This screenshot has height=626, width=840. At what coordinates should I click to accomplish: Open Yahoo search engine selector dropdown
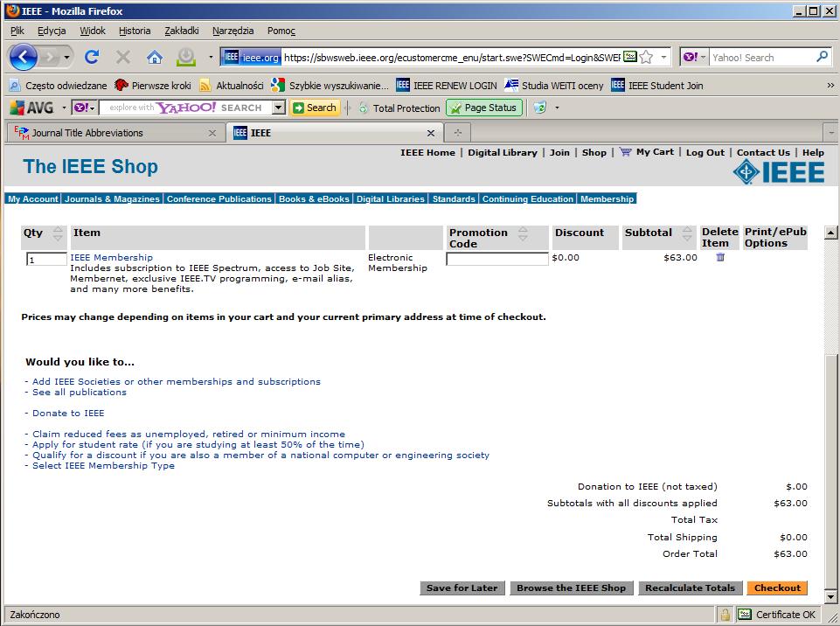[695, 57]
